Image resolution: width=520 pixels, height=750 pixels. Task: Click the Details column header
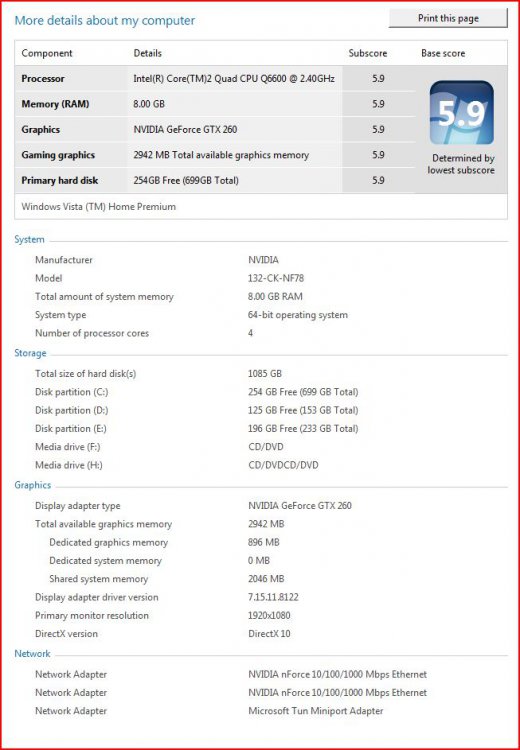pos(147,53)
